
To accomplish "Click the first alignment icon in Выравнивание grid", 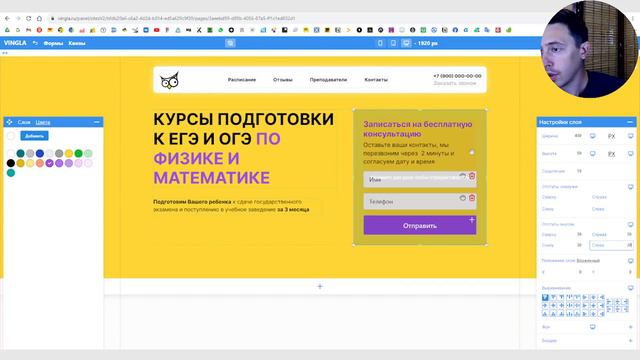I will [545, 297].
